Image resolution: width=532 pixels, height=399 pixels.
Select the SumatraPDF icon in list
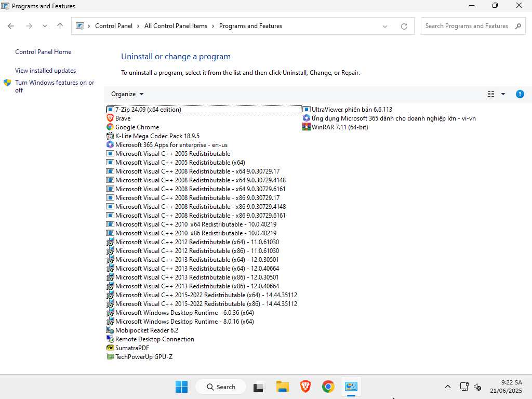(x=110, y=348)
